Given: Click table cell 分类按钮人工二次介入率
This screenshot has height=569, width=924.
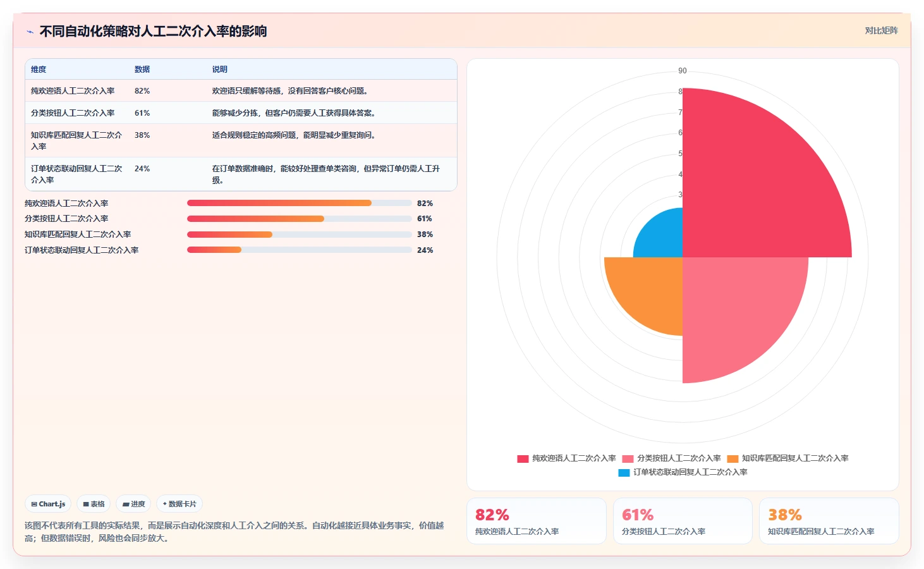Looking at the screenshot, I should pyautogui.click(x=73, y=113).
